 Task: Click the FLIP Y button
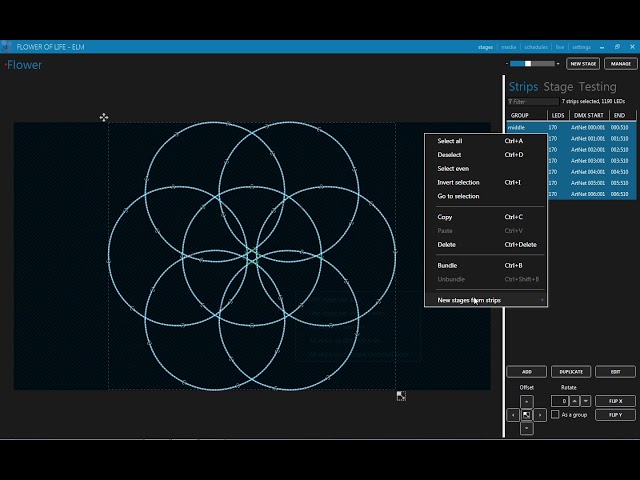616,415
